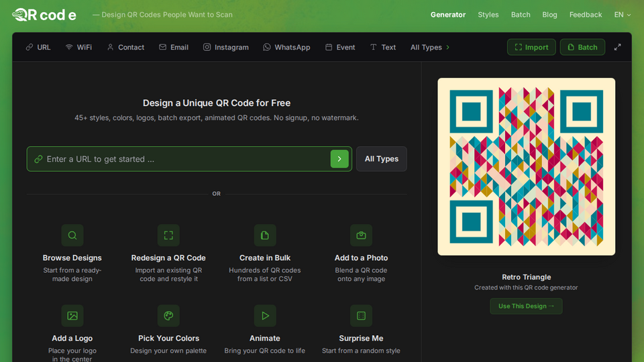The width and height of the screenshot is (644, 362).
Task: Click the link icon inside URL field
Action: point(38,159)
